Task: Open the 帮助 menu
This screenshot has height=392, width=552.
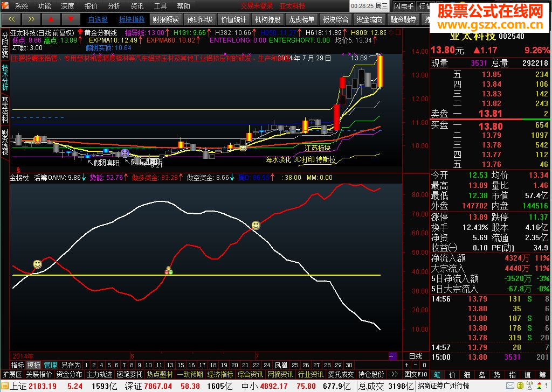Action: pos(183,6)
